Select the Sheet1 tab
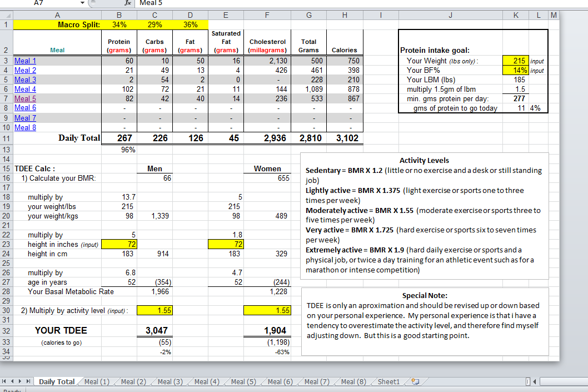The height and width of the screenshot is (392, 588). tap(388, 382)
